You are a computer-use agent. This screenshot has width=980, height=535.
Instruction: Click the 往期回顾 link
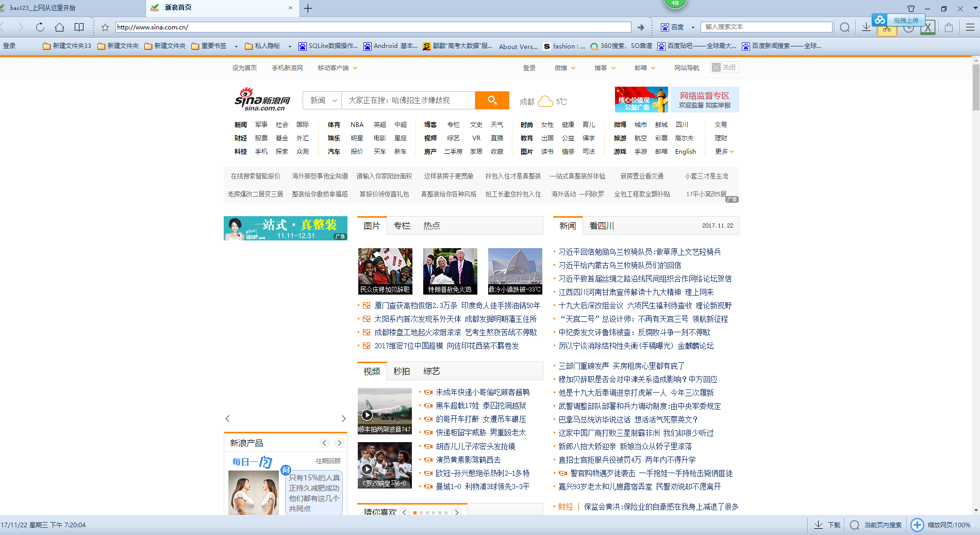pos(328,461)
